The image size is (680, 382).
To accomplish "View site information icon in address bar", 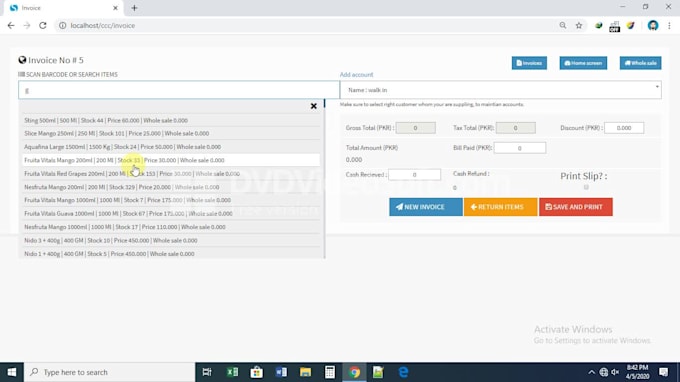I will [62, 26].
